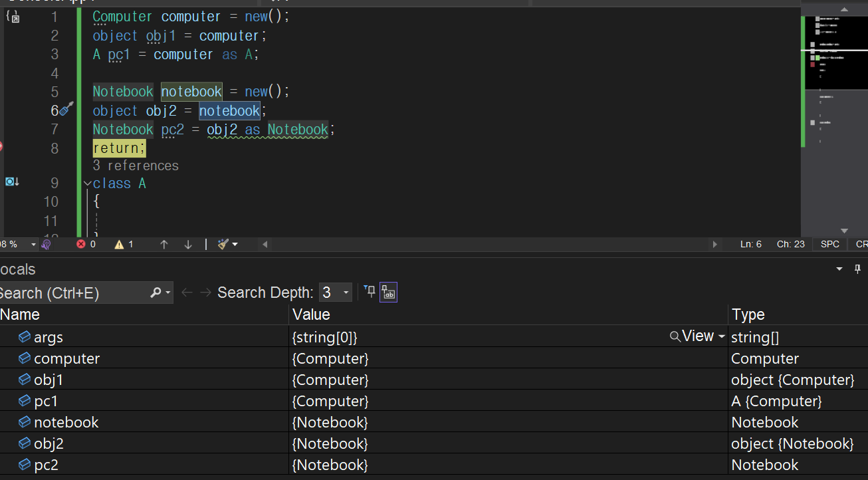Image resolution: width=868 pixels, height=480 pixels.
Task: Collapse the class A outlining chevron
Action: point(88,183)
